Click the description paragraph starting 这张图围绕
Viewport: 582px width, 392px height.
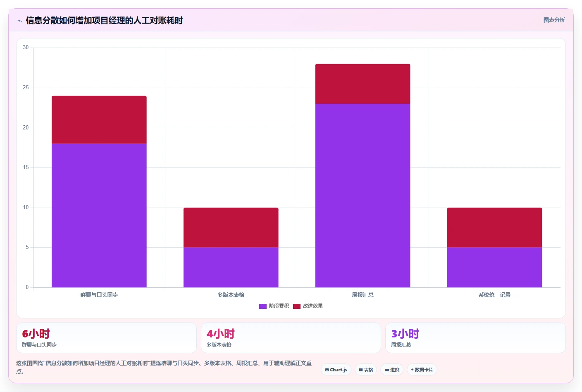[164, 367]
